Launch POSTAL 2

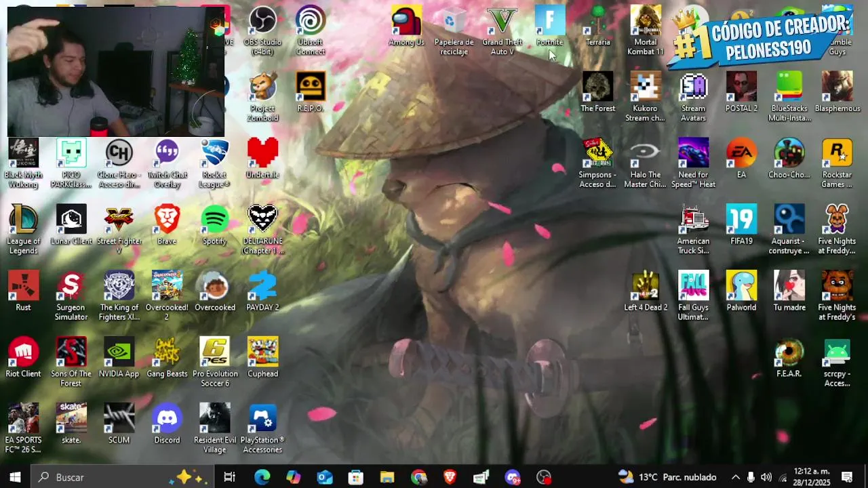click(741, 93)
